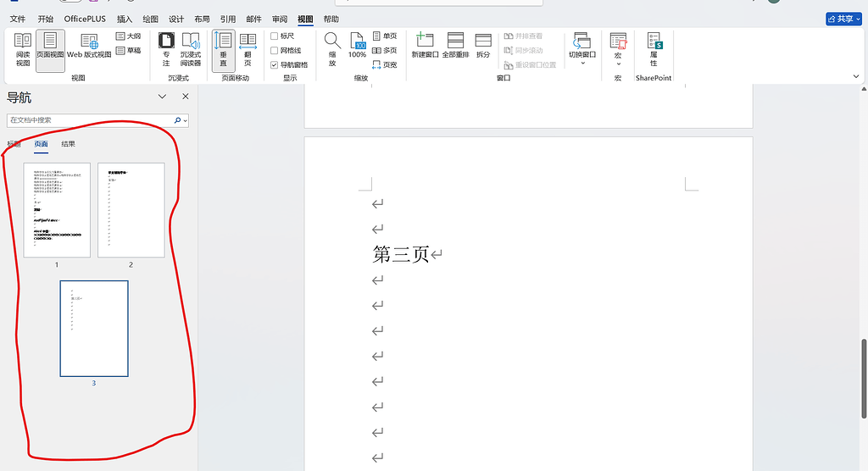Image resolution: width=868 pixels, height=471 pixels.
Task: Click the 共享 share button
Action: tap(843, 19)
